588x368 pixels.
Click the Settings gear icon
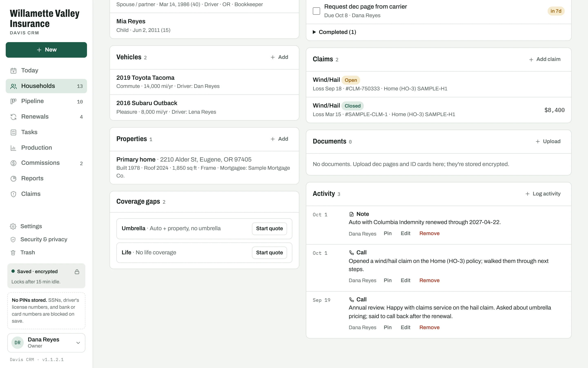(13, 227)
